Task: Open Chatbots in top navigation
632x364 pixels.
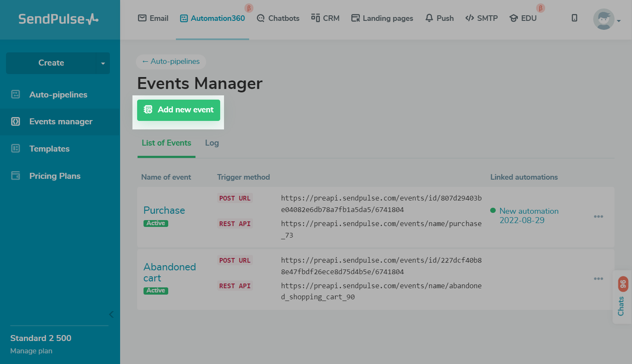Action: click(278, 18)
